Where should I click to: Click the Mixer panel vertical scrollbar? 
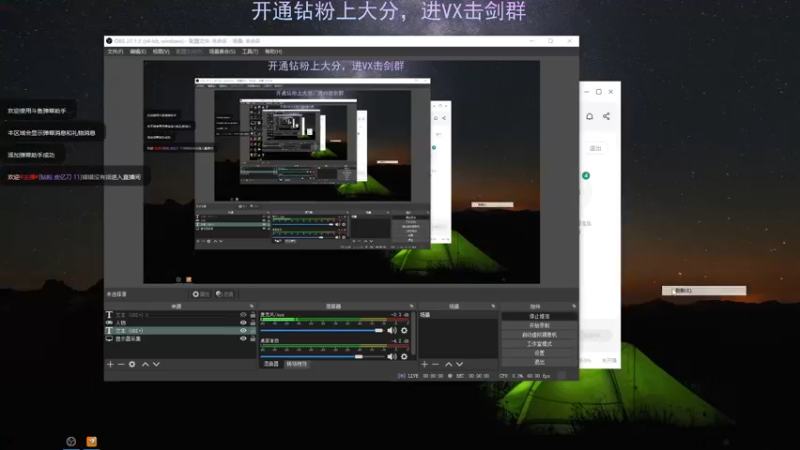point(413,334)
